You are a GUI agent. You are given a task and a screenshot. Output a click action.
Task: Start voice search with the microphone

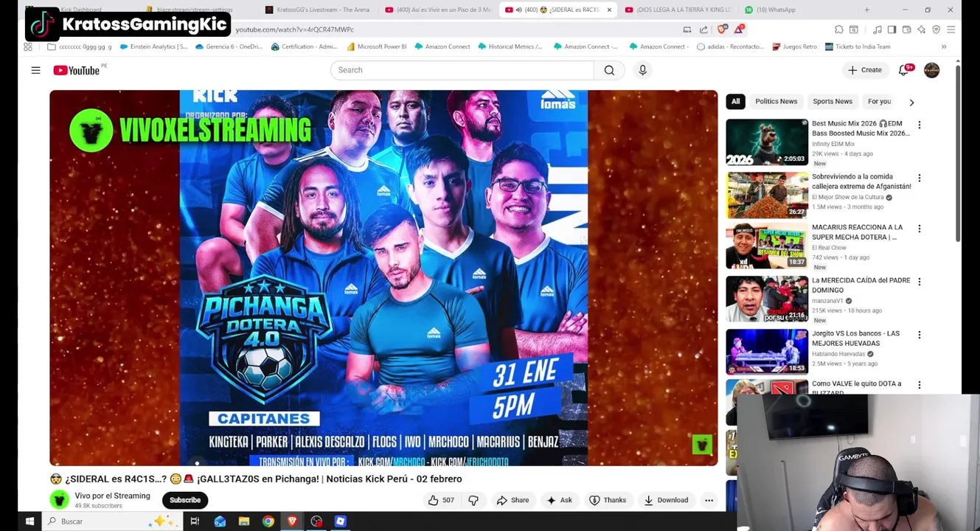642,70
